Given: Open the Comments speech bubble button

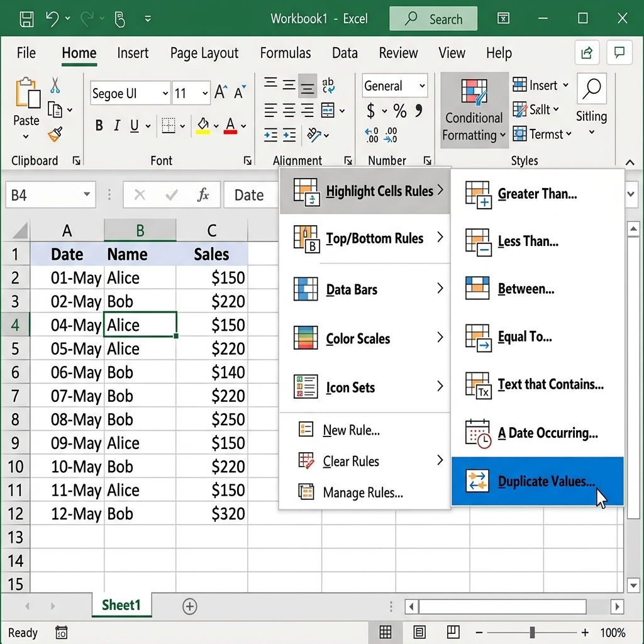Looking at the screenshot, I should tap(619, 52).
